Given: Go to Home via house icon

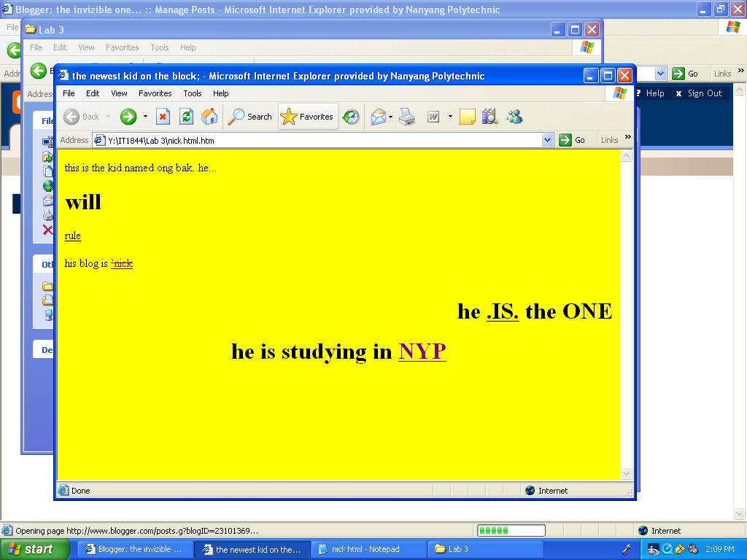Looking at the screenshot, I should (209, 117).
